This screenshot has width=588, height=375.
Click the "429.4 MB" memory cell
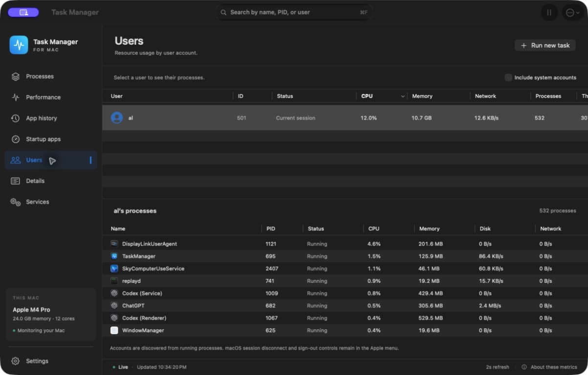(431, 293)
